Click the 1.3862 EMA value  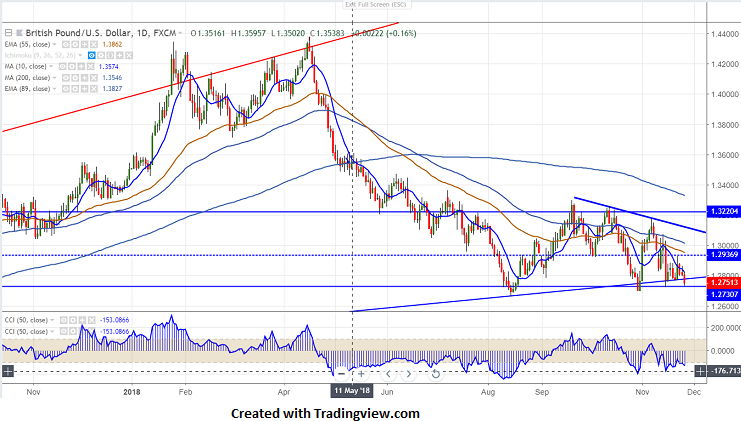(112, 44)
